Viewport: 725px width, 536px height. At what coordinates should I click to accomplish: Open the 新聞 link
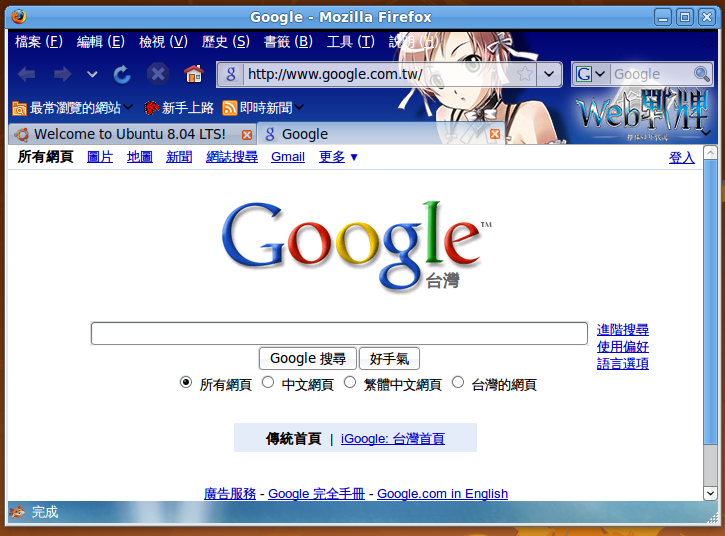pos(179,157)
